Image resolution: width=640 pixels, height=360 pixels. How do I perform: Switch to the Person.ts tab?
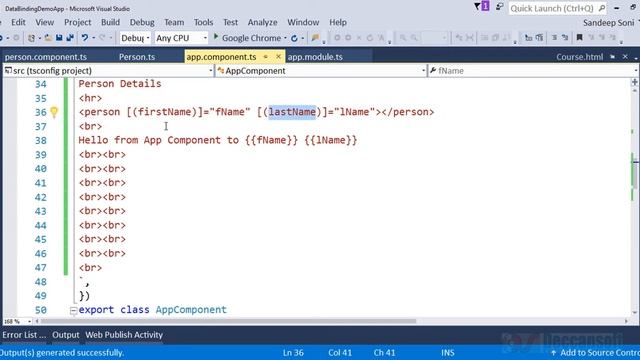pos(137,57)
